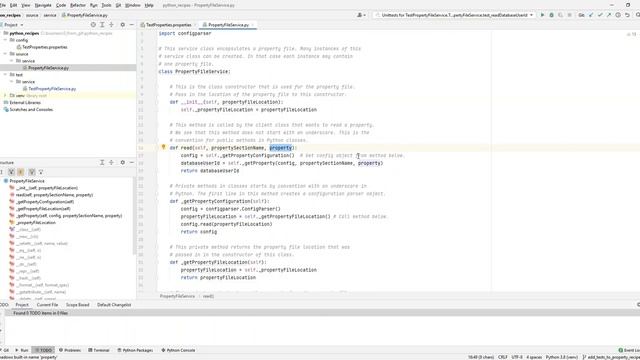Open the Terminal tool window button
The height and width of the screenshot is (360, 640).
[x=99, y=350]
